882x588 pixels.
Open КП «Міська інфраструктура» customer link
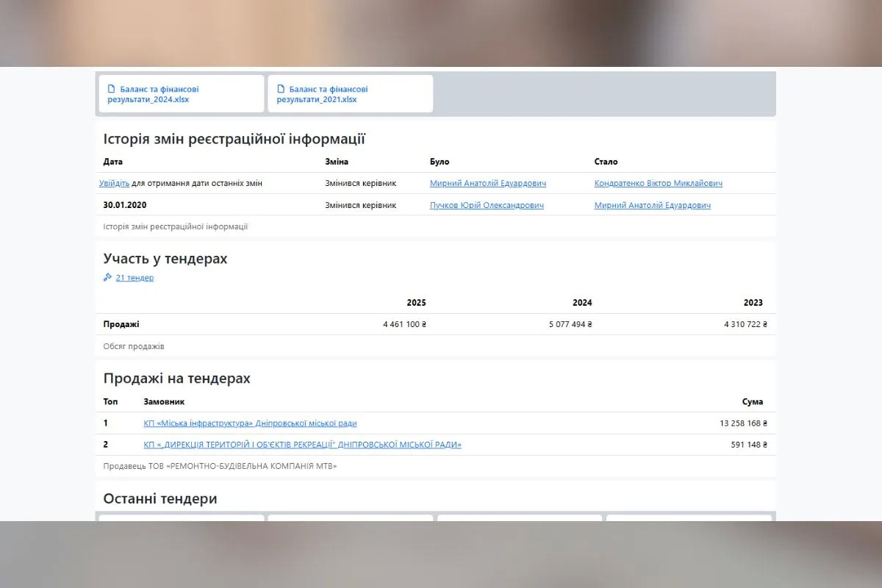(250, 423)
